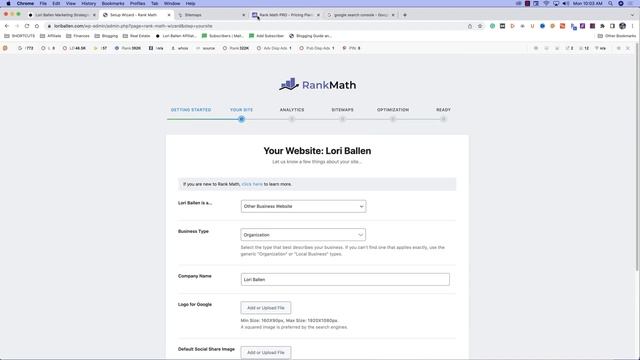640x360 pixels.
Task: Click 'Add or Upload File' for Social Image
Action: tap(266, 352)
